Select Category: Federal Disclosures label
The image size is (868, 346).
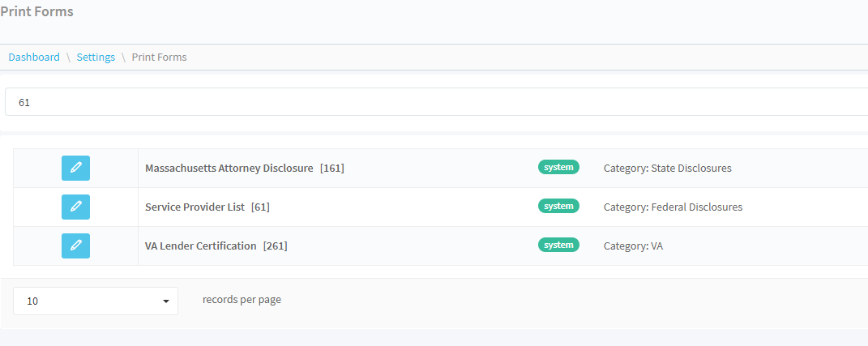(673, 207)
